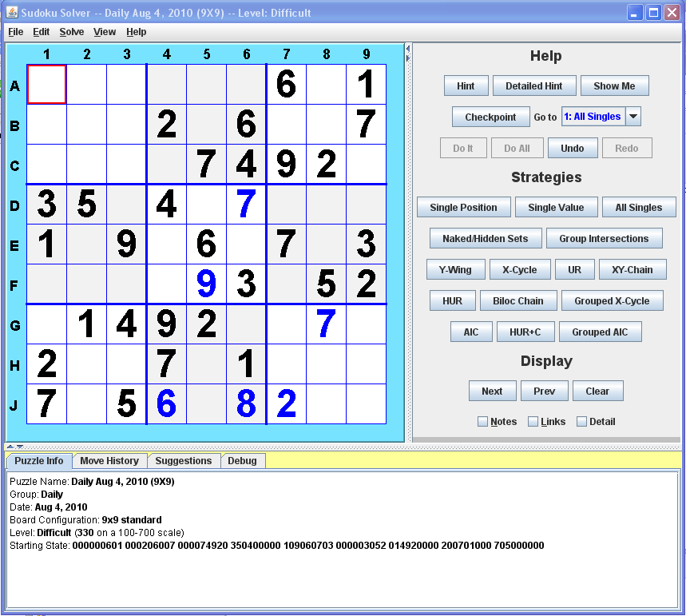This screenshot has width=686, height=616.
Task: Click the Hint button
Action: (466, 85)
